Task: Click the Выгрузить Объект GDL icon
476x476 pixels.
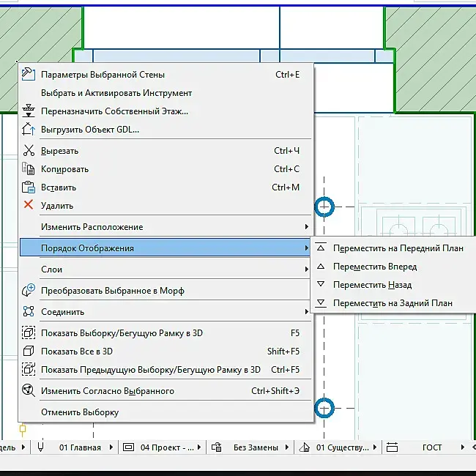Action: pyautogui.click(x=29, y=130)
